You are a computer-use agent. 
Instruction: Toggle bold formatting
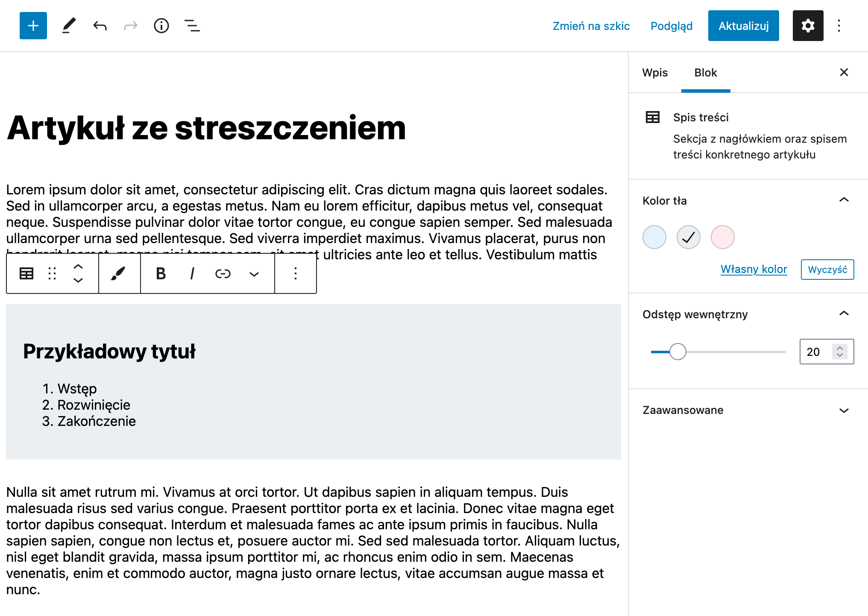tap(161, 273)
